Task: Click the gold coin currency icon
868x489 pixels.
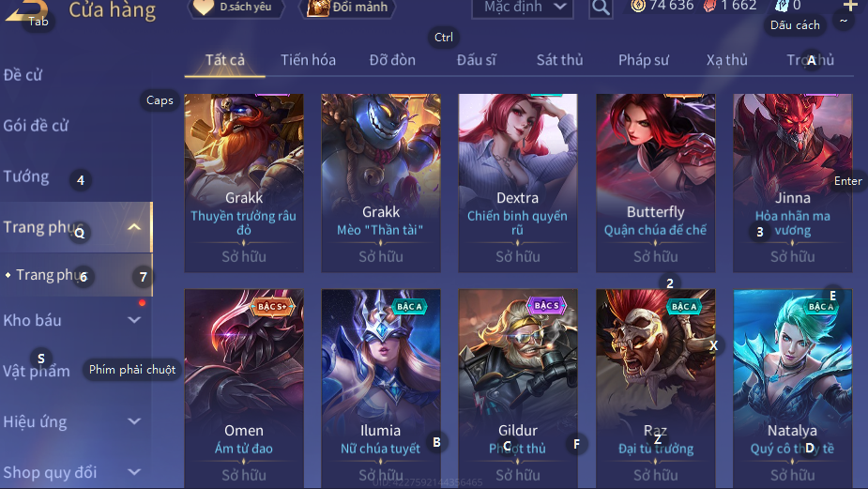Action: click(x=638, y=6)
